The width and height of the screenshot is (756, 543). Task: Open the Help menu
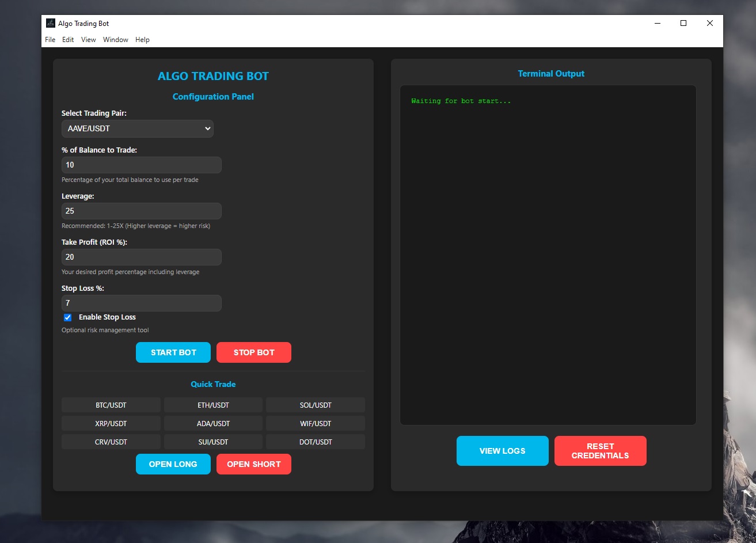click(x=142, y=40)
